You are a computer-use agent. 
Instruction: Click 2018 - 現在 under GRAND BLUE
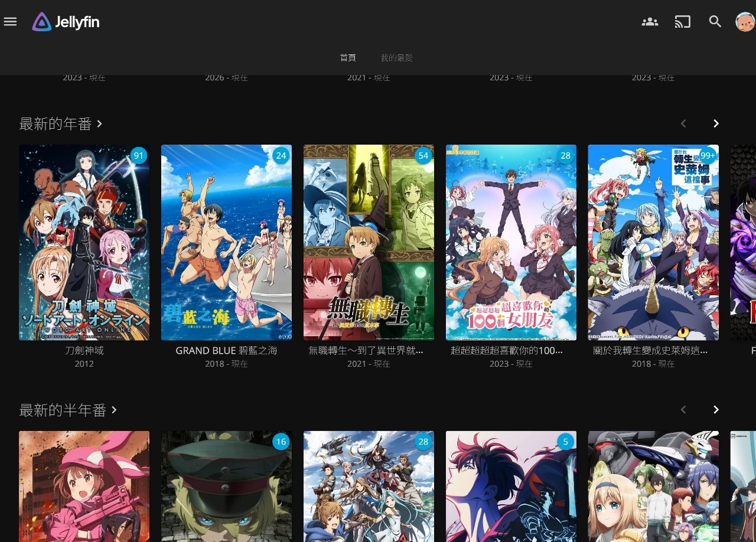pos(226,364)
